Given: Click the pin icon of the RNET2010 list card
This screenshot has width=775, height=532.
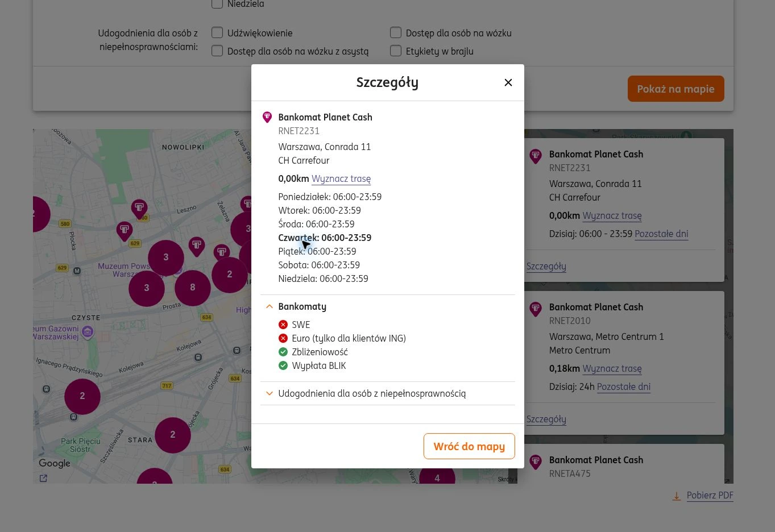Looking at the screenshot, I should 536,309.
